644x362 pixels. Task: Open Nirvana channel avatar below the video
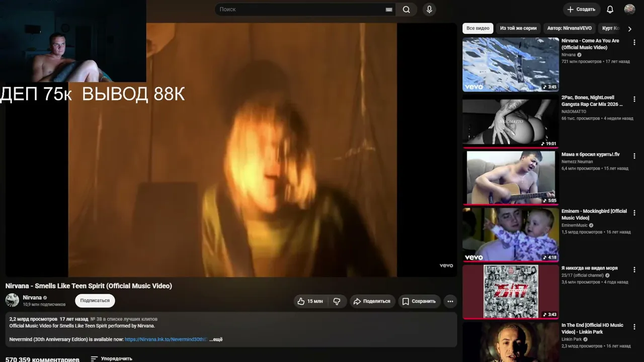(12, 300)
